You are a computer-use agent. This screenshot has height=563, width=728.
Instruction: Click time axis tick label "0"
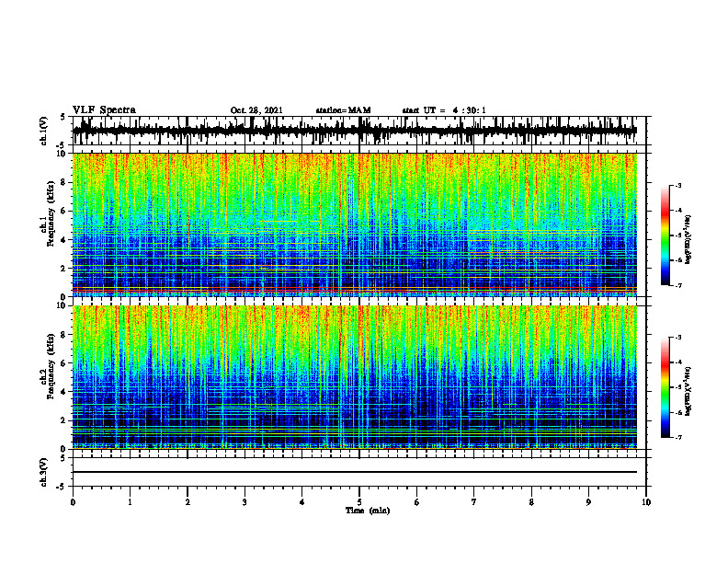coord(73,502)
